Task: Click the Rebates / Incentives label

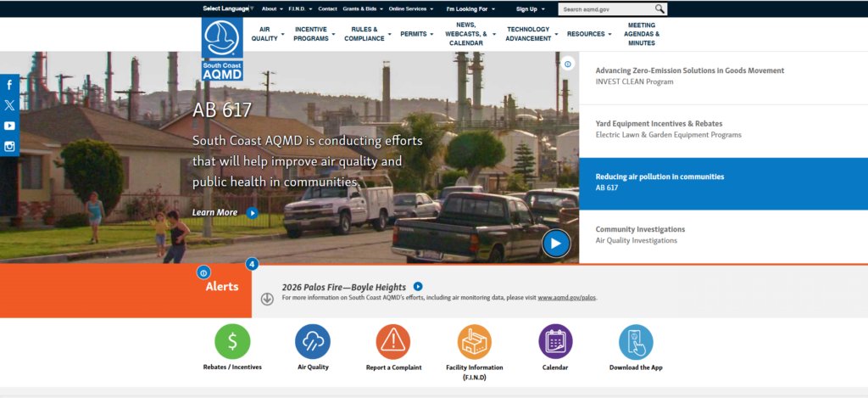Action: [x=232, y=367]
